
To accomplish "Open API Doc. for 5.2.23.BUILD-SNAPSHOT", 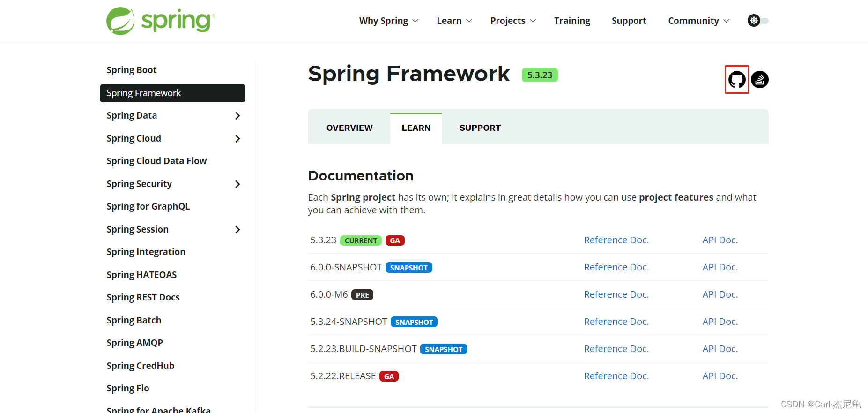I will click(720, 349).
